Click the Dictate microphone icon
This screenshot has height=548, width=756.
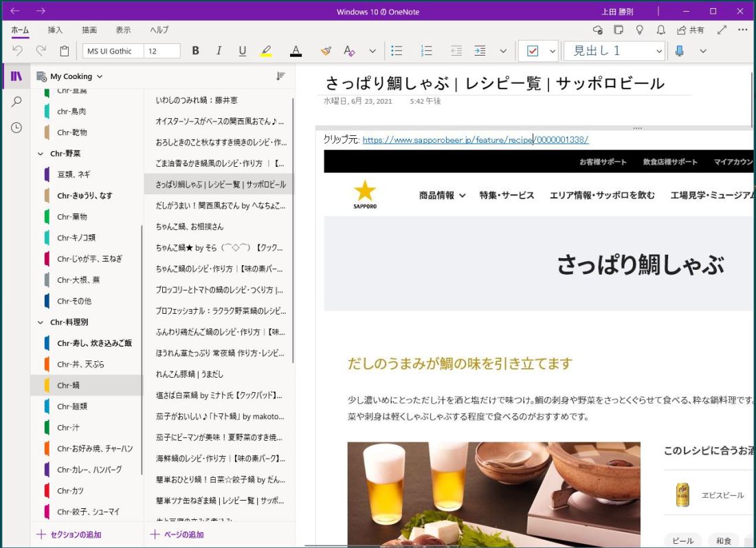[x=679, y=51]
